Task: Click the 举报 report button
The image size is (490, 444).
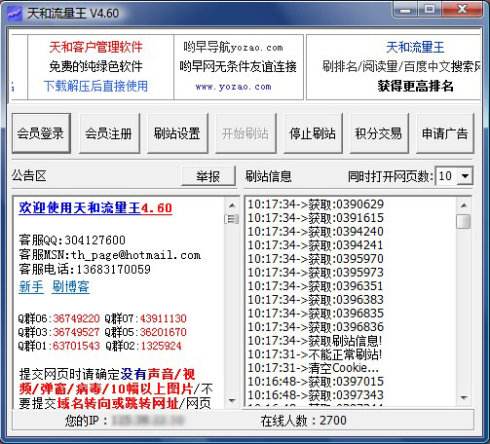Action: (208, 176)
